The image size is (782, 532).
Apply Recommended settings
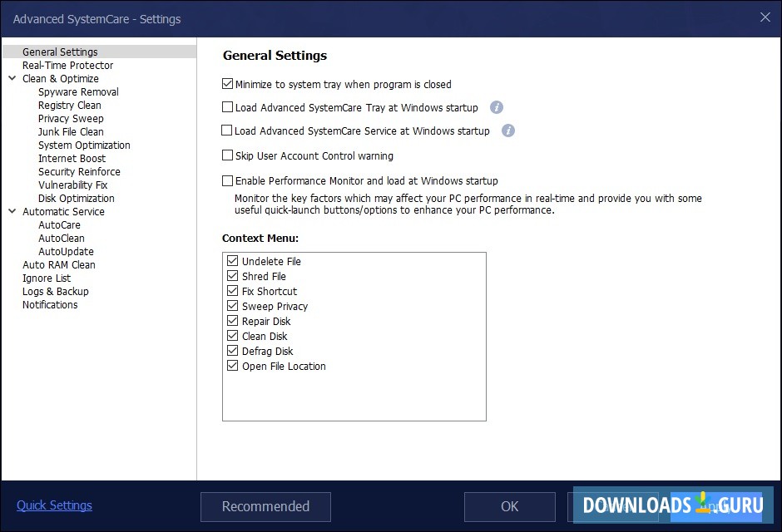click(265, 506)
